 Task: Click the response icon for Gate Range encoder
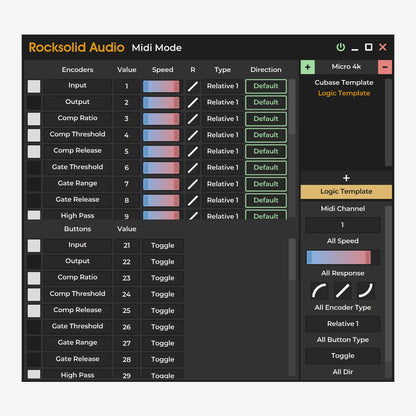(193, 184)
